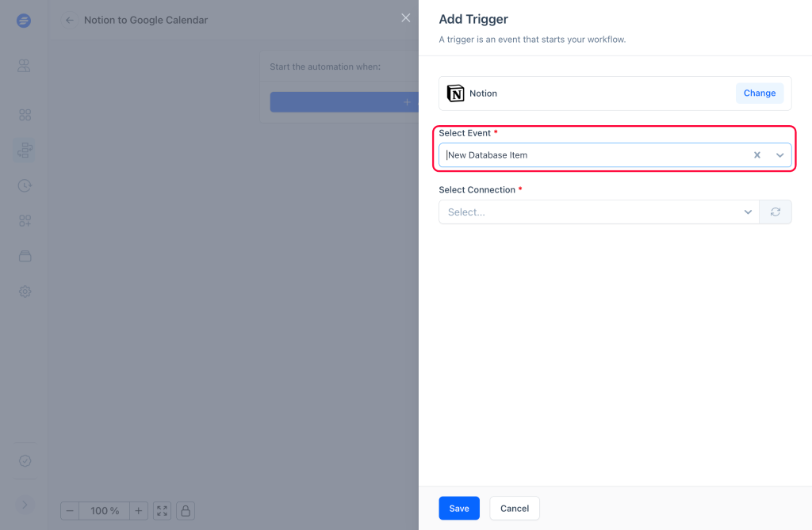Open the Select Connection dropdown
The image size is (812, 530).
[599, 212]
